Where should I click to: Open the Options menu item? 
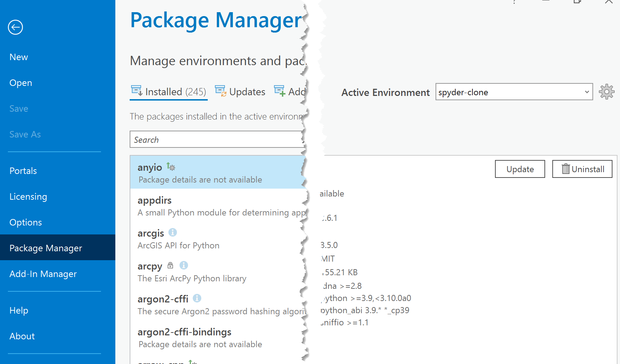point(25,222)
